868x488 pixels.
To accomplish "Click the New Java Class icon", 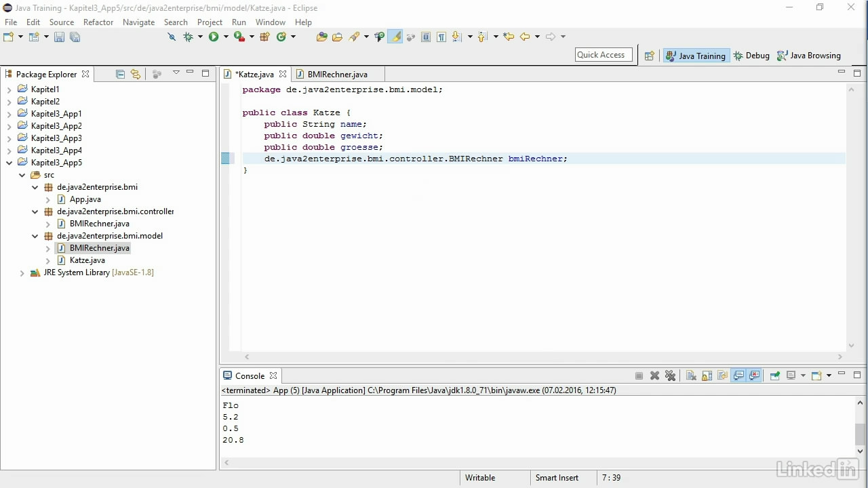I will (x=281, y=37).
